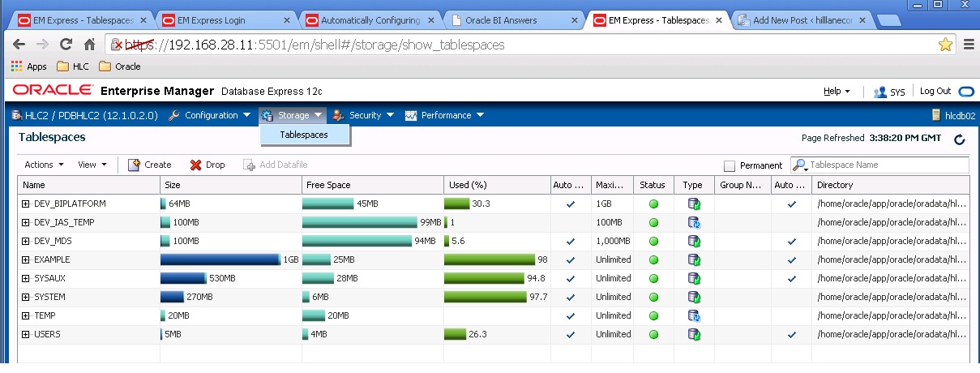Click the green status indicator for USERS

click(x=653, y=334)
